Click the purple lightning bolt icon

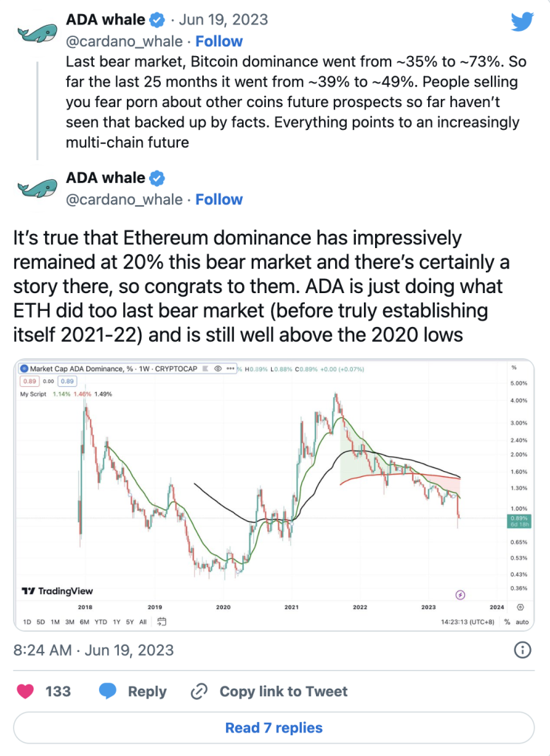coord(460,594)
